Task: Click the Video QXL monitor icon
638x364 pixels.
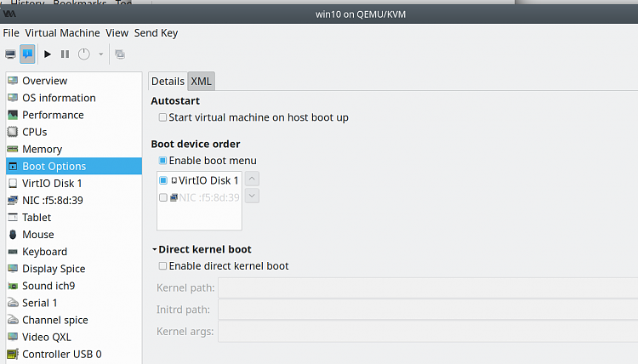Action: [13, 337]
